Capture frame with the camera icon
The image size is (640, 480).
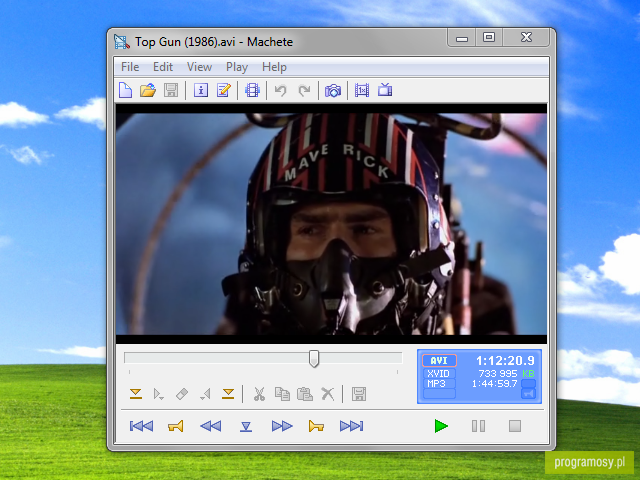333,91
